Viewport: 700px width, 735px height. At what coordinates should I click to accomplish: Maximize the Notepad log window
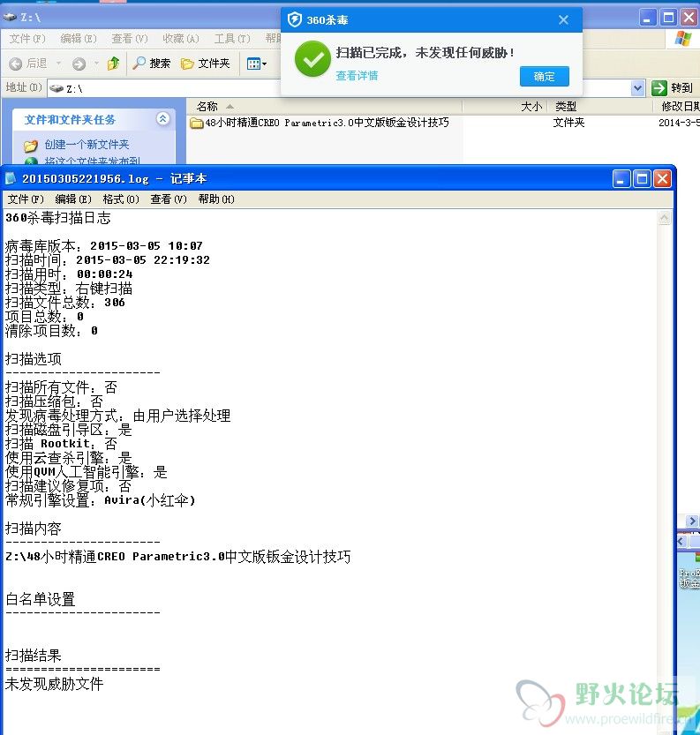coord(642,178)
